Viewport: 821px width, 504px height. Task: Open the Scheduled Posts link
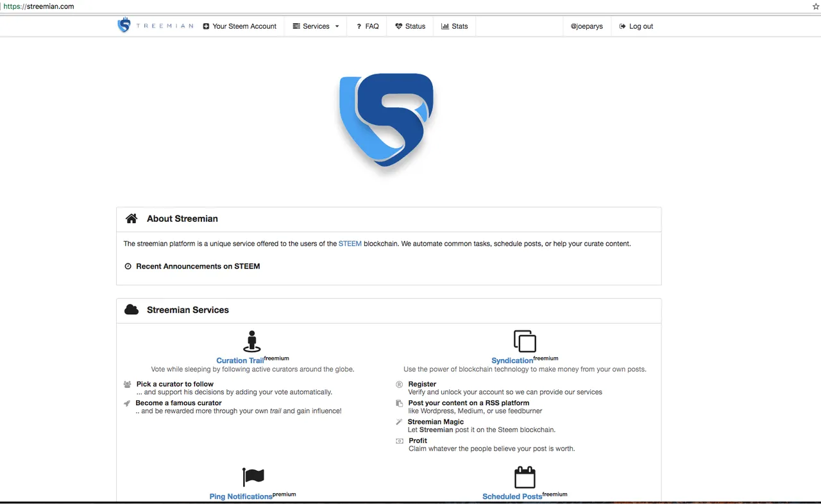[x=512, y=496]
